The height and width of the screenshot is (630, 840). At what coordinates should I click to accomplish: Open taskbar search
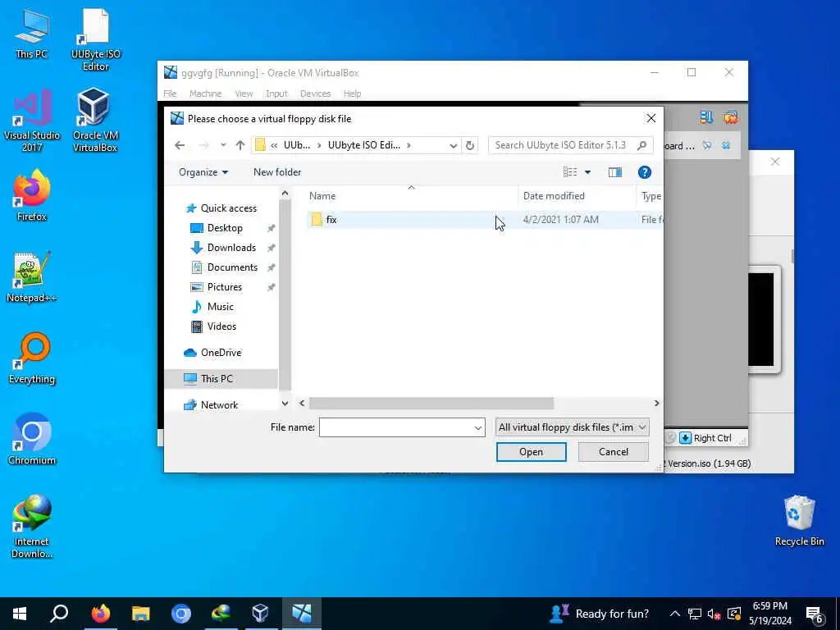(59, 613)
